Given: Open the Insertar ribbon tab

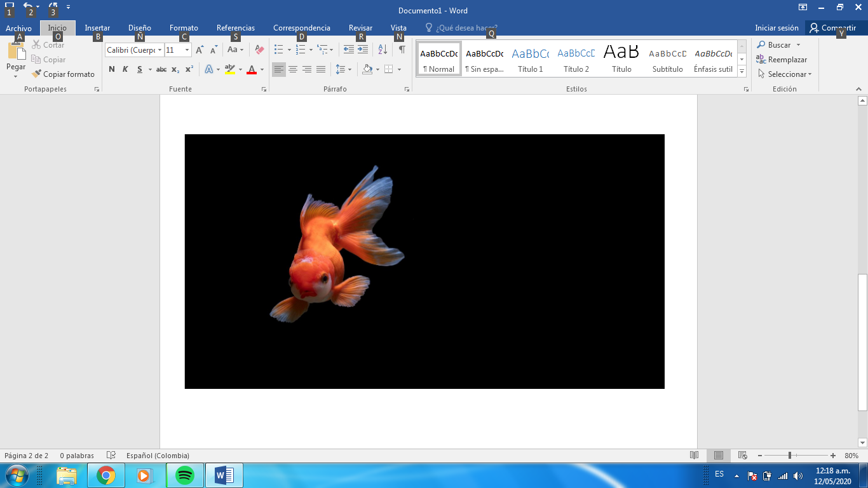Looking at the screenshot, I should click(x=97, y=28).
